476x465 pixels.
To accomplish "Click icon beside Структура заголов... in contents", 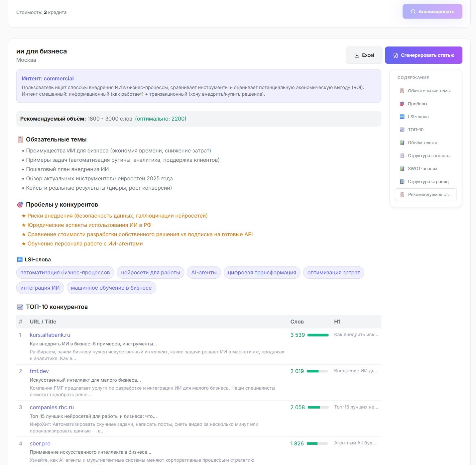I will [x=402, y=155].
